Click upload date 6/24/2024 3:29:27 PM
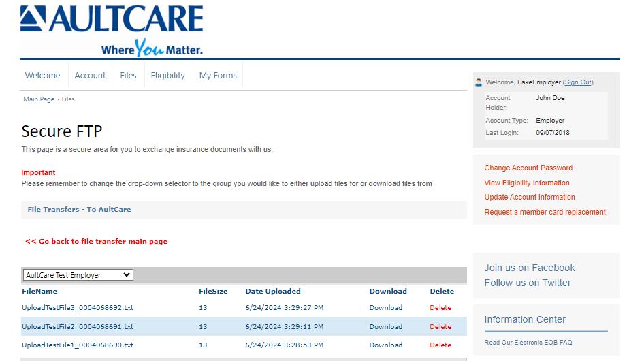The height and width of the screenshot is (361, 644). (x=284, y=308)
